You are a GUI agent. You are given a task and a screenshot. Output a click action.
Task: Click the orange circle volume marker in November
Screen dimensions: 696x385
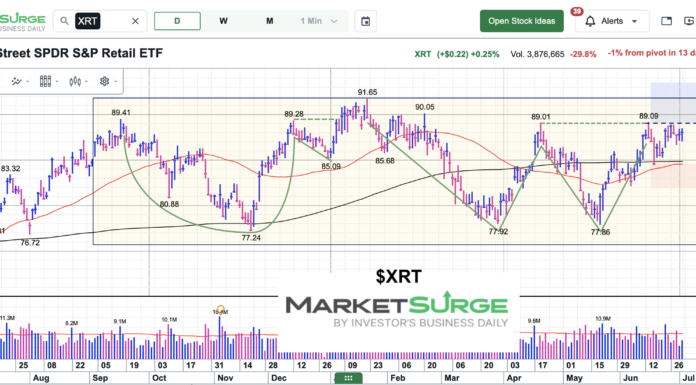[221, 309]
